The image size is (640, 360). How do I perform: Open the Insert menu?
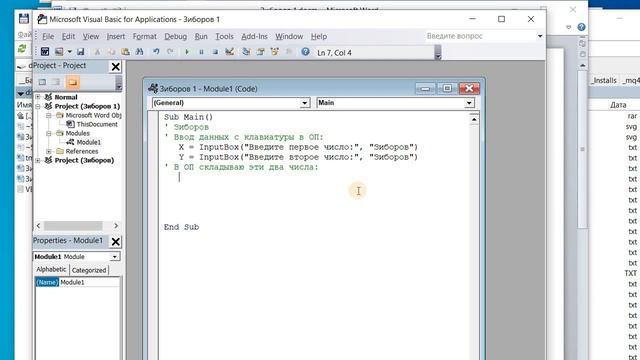[x=116, y=36]
